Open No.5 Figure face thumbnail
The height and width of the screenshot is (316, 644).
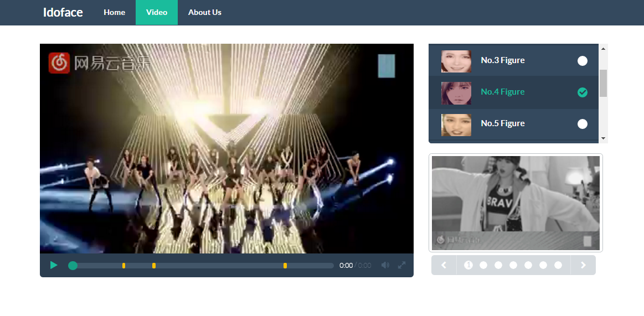pos(456,125)
